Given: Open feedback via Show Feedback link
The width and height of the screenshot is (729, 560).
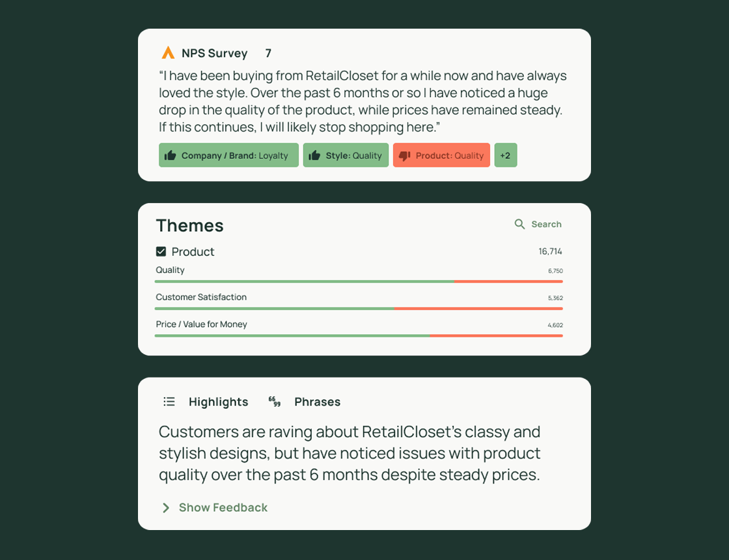Looking at the screenshot, I should point(222,507).
